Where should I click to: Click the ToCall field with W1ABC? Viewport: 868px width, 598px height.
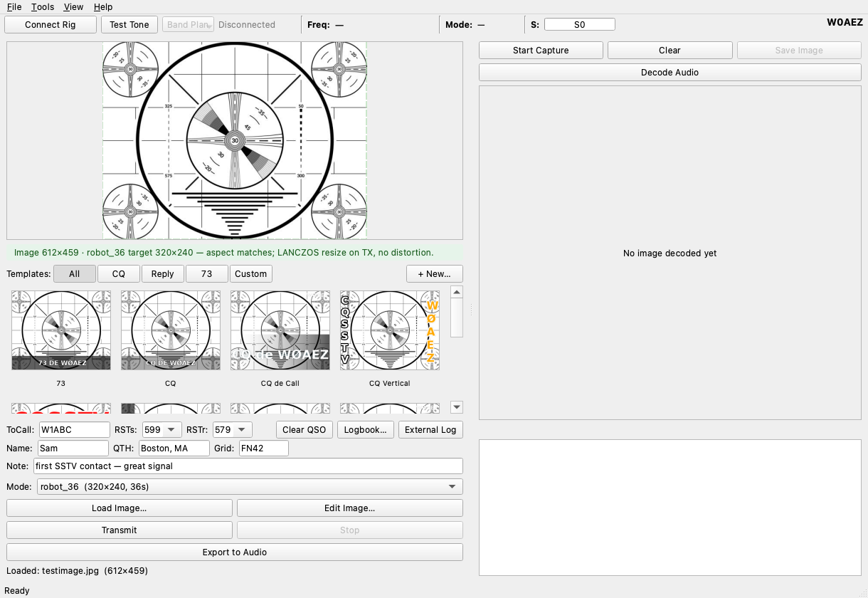75,430
